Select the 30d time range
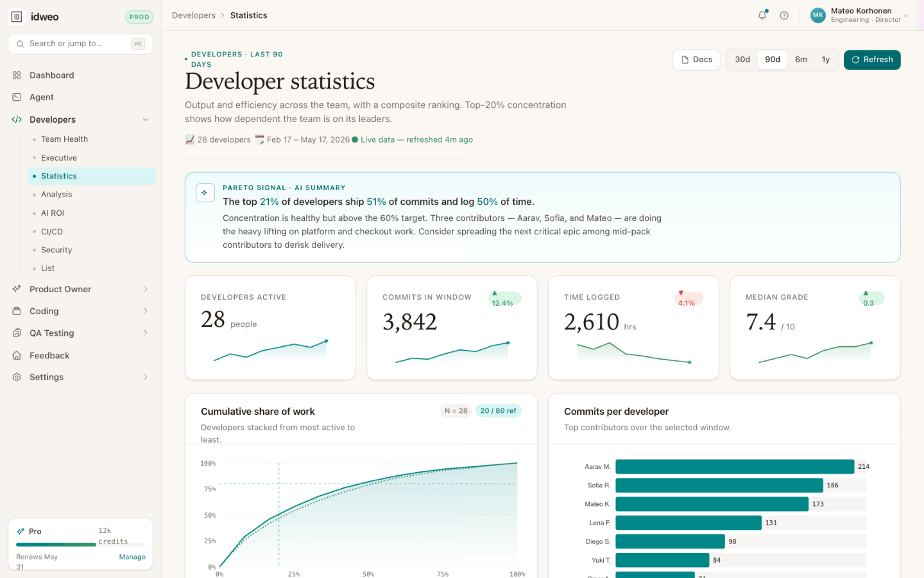924x578 pixels. coord(742,60)
